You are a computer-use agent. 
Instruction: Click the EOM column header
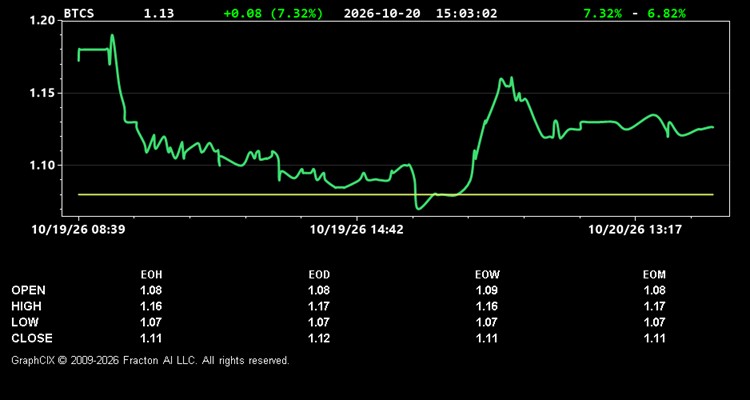click(x=654, y=275)
